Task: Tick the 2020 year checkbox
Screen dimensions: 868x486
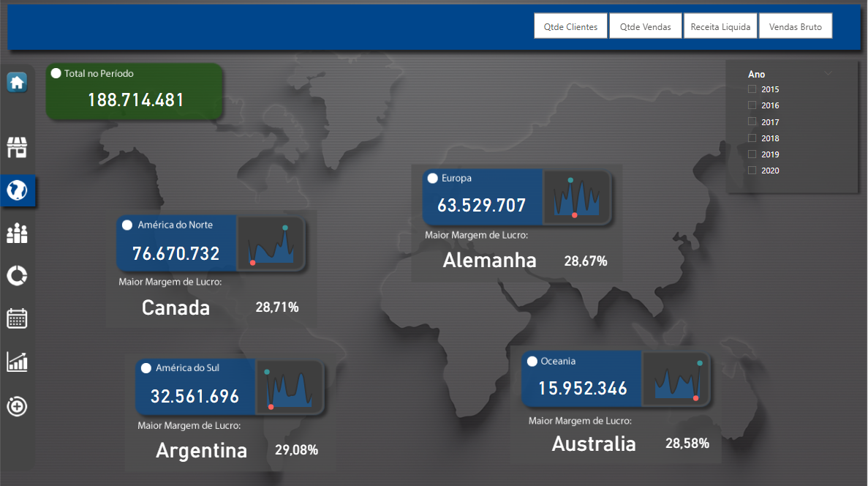Action: [752, 171]
